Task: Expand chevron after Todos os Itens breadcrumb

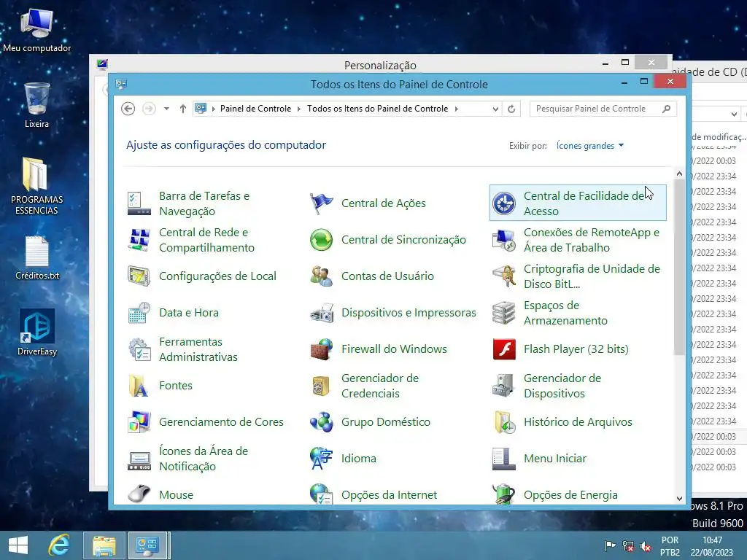Action: click(456, 109)
